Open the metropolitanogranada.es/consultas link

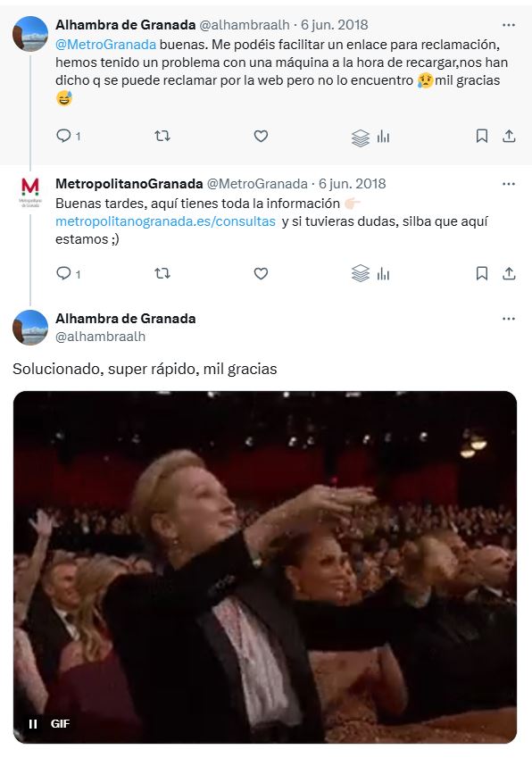point(165,221)
